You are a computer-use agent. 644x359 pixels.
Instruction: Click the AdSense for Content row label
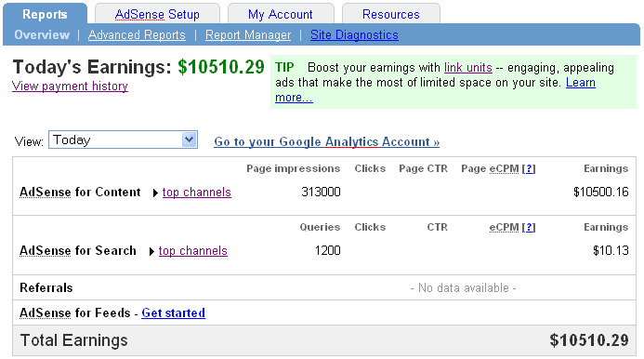[80, 192]
